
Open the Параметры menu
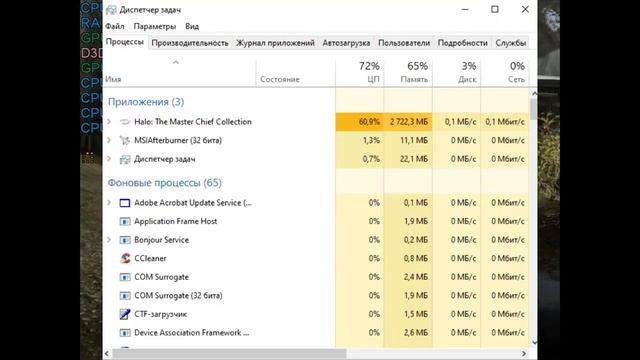(155, 26)
